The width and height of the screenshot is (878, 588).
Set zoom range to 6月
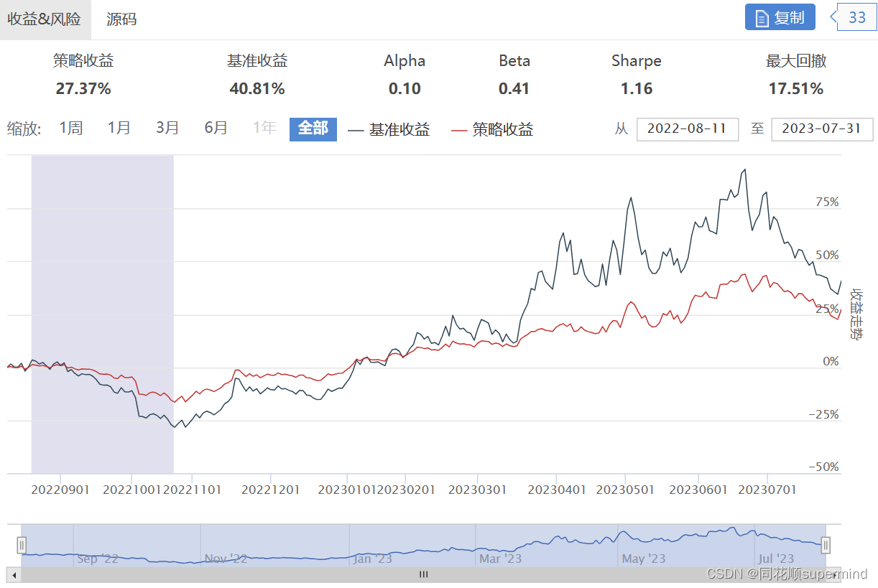(216, 129)
